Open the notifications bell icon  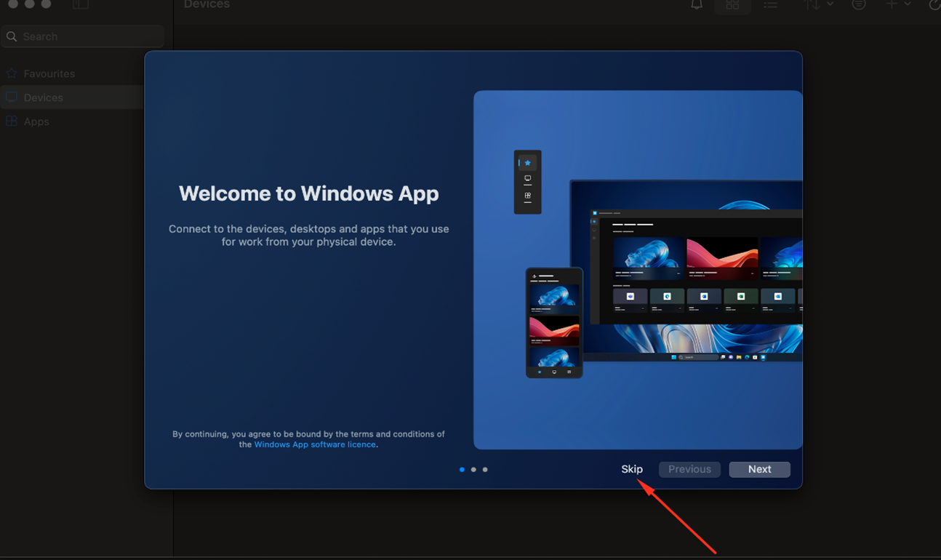tap(696, 4)
